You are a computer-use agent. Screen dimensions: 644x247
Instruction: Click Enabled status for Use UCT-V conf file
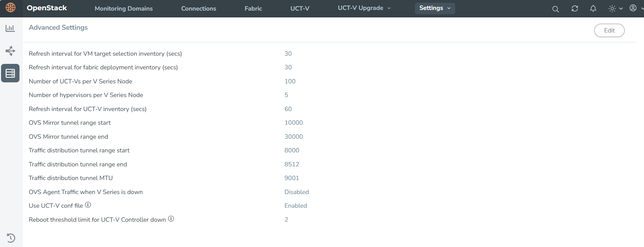296,206
